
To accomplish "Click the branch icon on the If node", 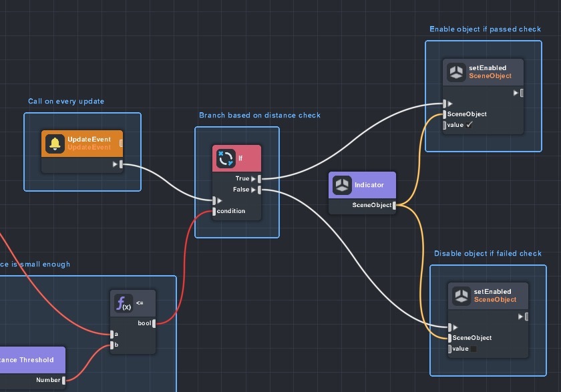I will pyautogui.click(x=226, y=158).
